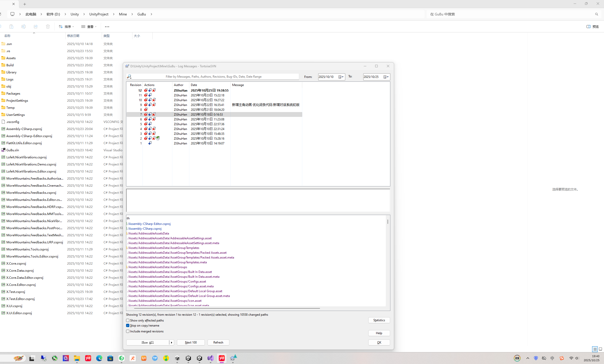The image size is (604, 364).
Task: Click the Statistics button
Action: click(x=379, y=320)
